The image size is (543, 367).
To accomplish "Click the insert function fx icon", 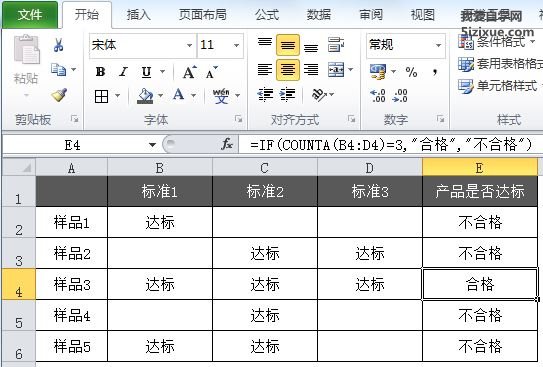I will 227,144.
